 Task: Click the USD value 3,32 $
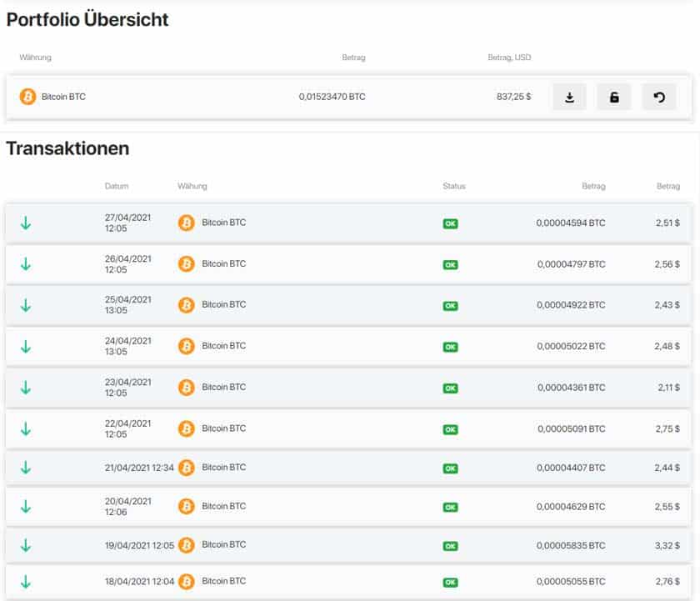coord(667,546)
